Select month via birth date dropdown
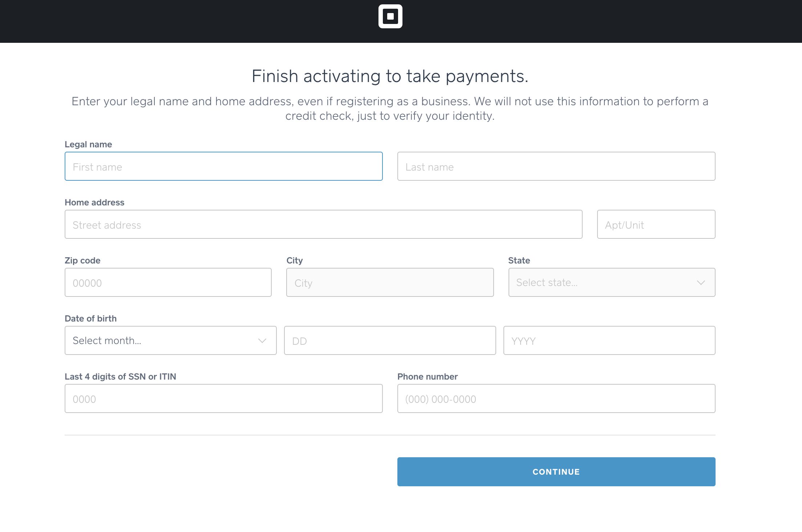The width and height of the screenshot is (802, 532). pyautogui.click(x=169, y=340)
